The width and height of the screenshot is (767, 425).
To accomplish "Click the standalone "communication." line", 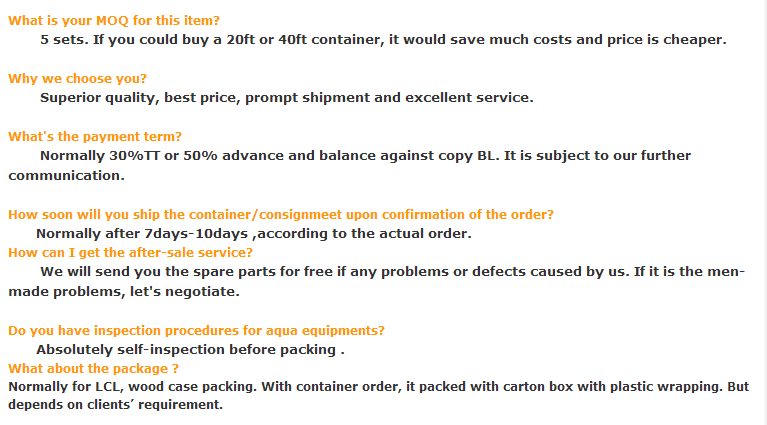I will pyautogui.click(x=67, y=175).
